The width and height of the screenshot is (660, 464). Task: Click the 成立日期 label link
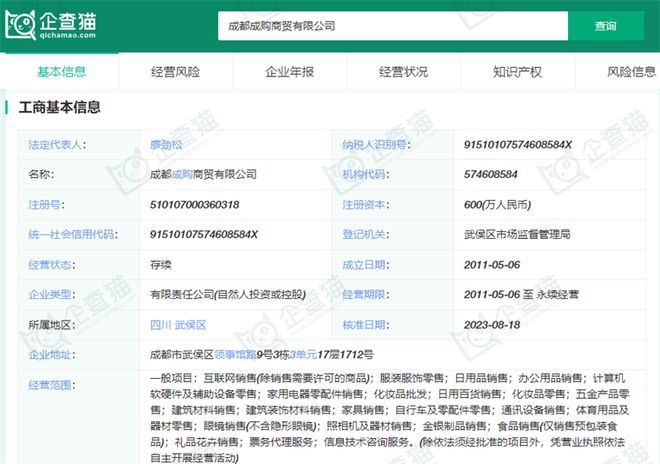tap(366, 265)
